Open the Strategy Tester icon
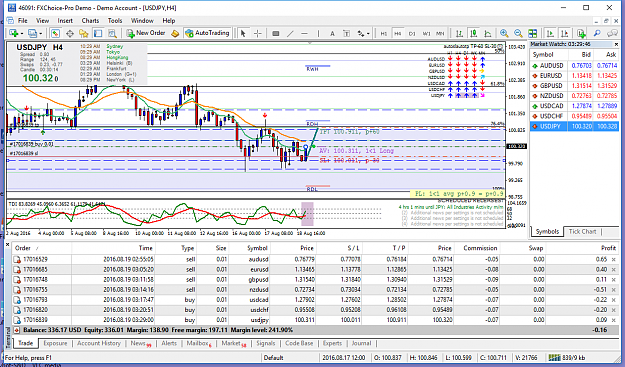625x367 pixels. tap(112, 33)
